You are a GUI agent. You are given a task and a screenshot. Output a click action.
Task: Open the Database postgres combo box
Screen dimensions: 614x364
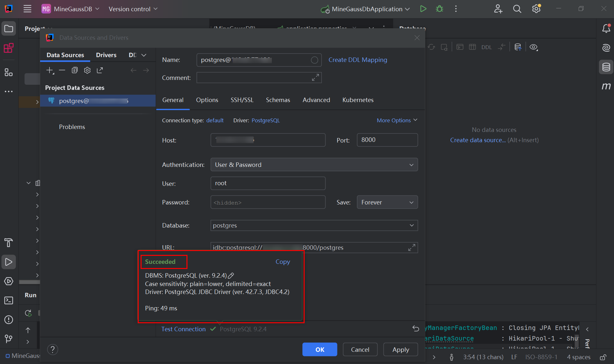[314, 225]
